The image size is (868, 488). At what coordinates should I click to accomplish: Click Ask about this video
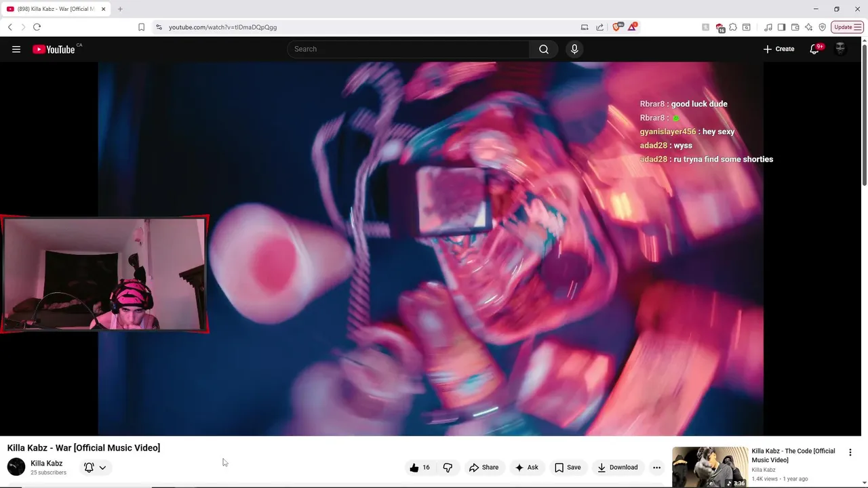pyautogui.click(x=526, y=467)
